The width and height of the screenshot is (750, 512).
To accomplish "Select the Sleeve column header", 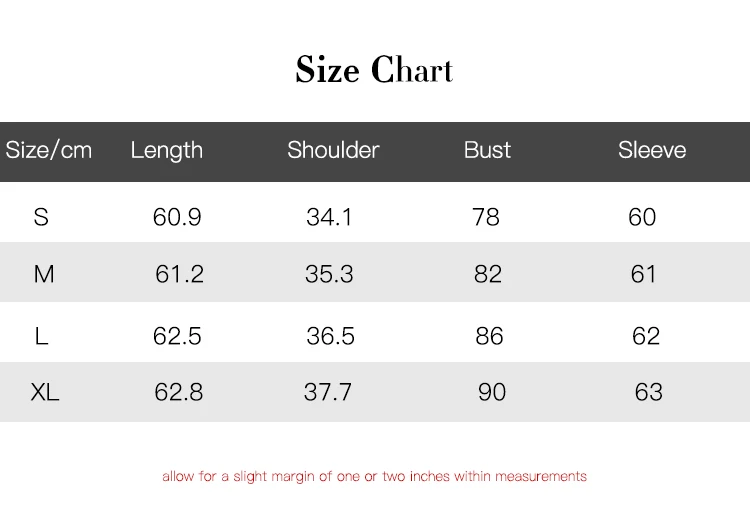I will tap(652, 150).
